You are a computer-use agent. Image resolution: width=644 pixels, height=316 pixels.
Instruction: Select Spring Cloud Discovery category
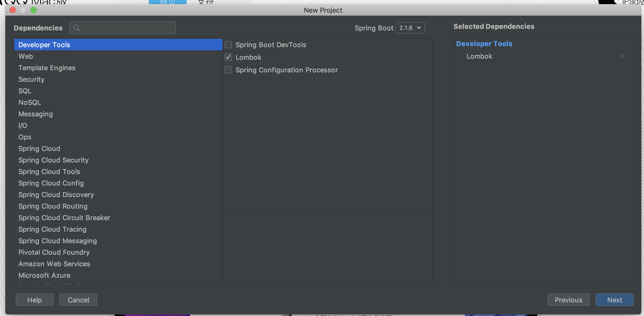118,195
